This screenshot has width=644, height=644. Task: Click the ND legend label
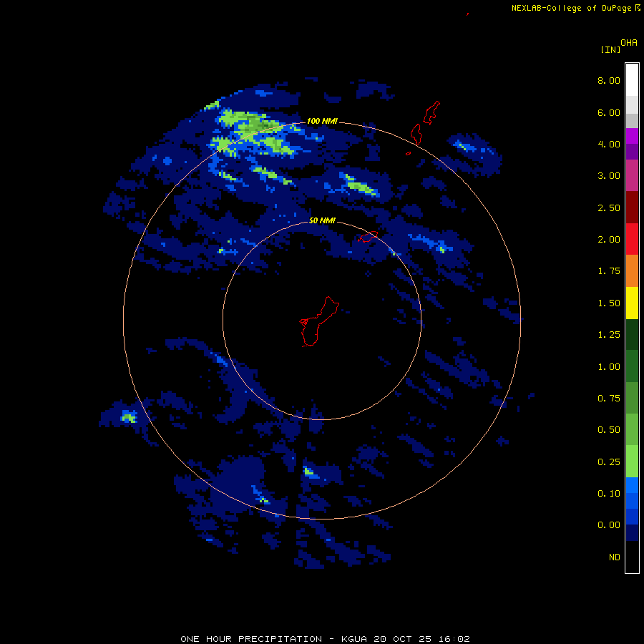(615, 557)
